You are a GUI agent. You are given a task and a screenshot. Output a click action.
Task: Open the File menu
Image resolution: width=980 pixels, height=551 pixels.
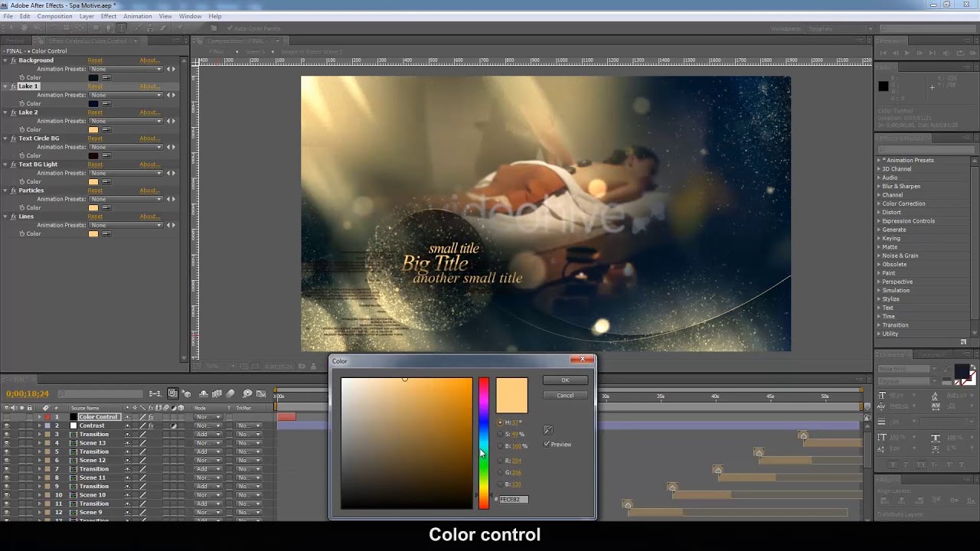[8, 16]
